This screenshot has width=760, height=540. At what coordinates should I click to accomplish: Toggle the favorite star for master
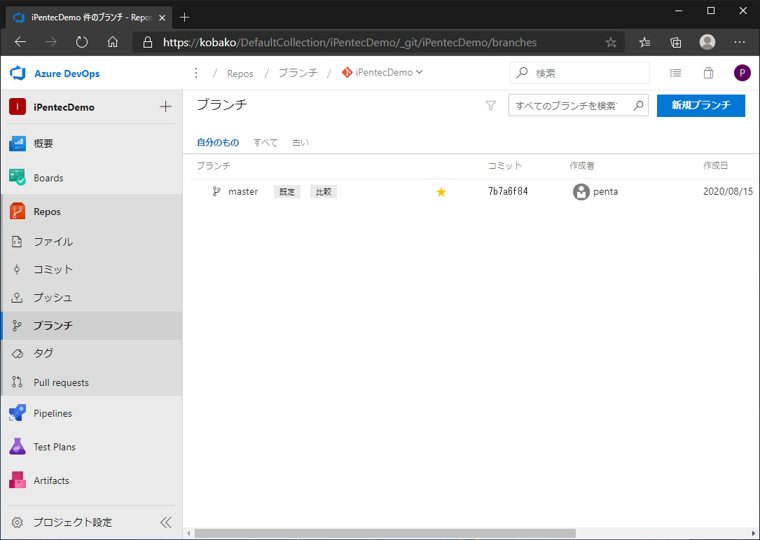point(441,192)
